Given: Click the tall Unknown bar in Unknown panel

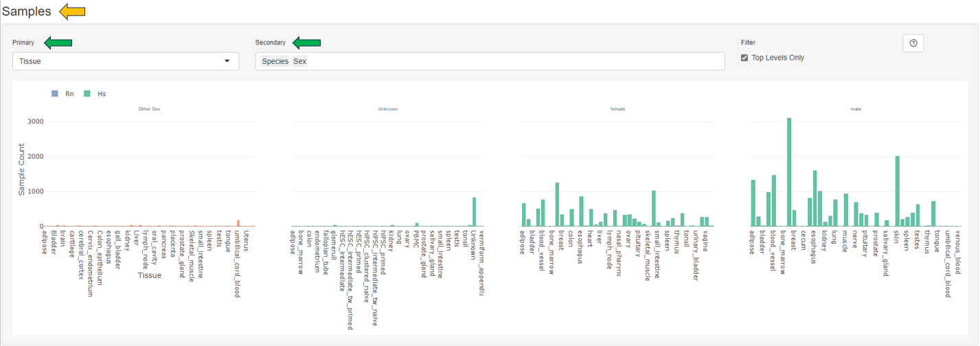Looking at the screenshot, I should pyautogui.click(x=474, y=212).
